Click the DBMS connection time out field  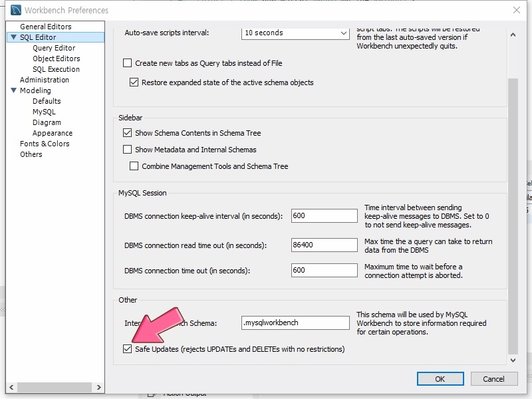[x=324, y=271]
